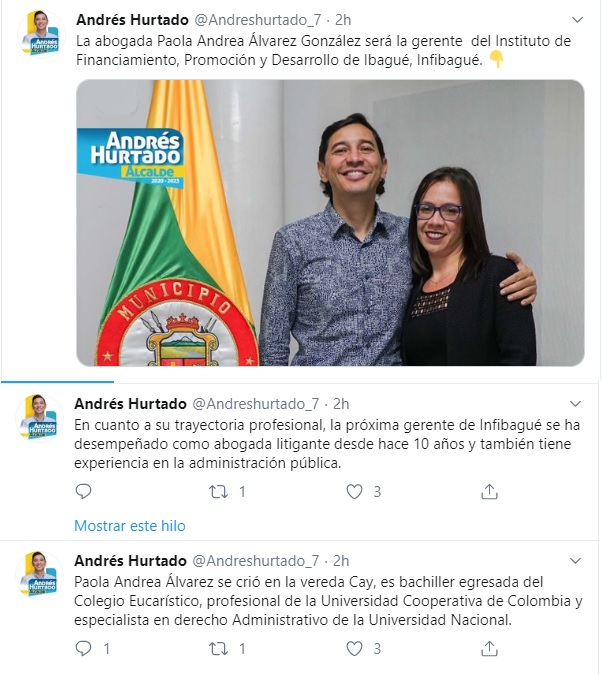Screen dimensions: 602x675
Task: Click Mostrar este hilo link
Action: tap(130, 526)
